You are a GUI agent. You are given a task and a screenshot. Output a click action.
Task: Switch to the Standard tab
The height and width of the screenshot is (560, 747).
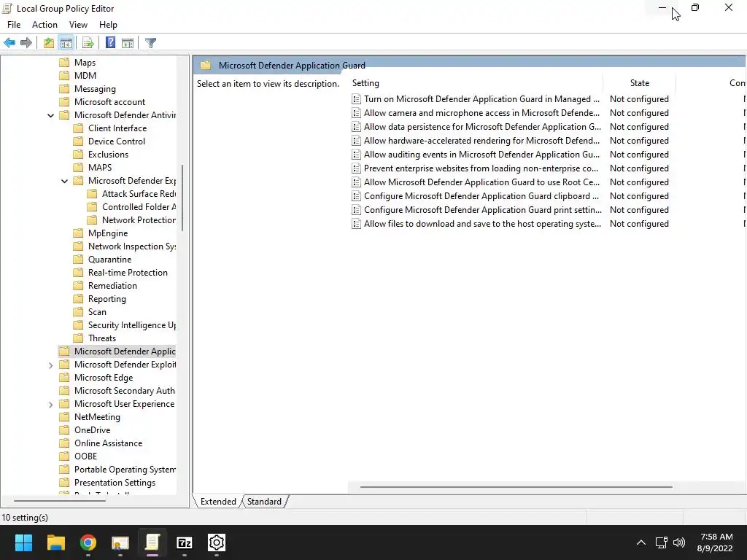click(264, 502)
